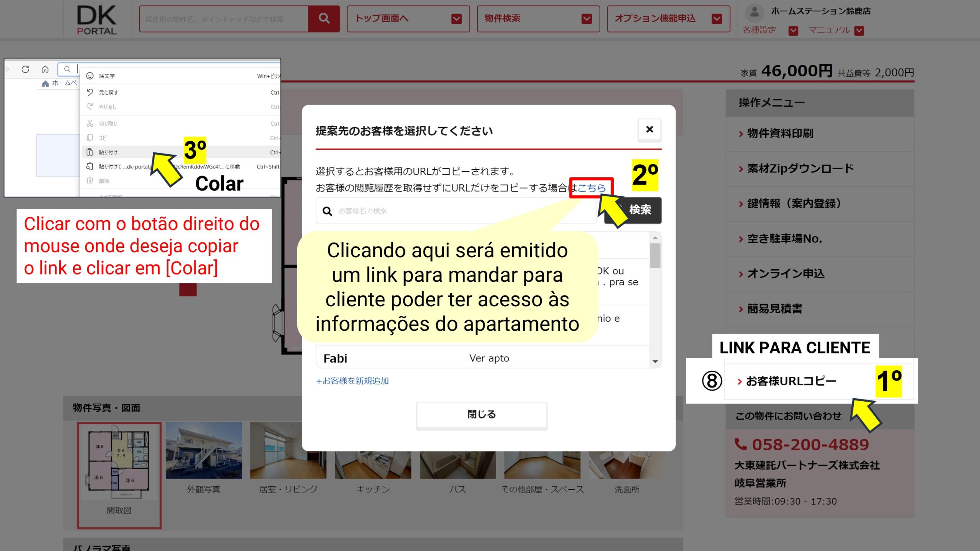Click the red magnifier search icon
The width and height of the screenshot is (980, 551).
coord(324,18)
